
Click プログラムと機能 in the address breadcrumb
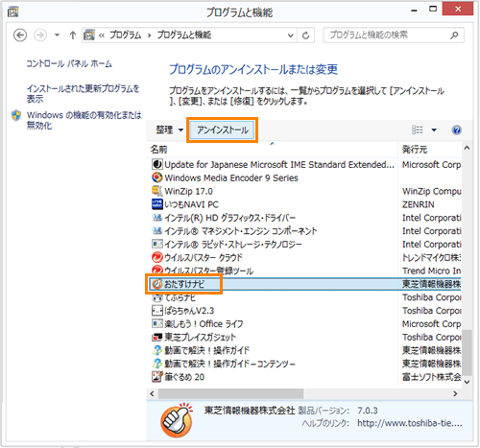(184, 35)
